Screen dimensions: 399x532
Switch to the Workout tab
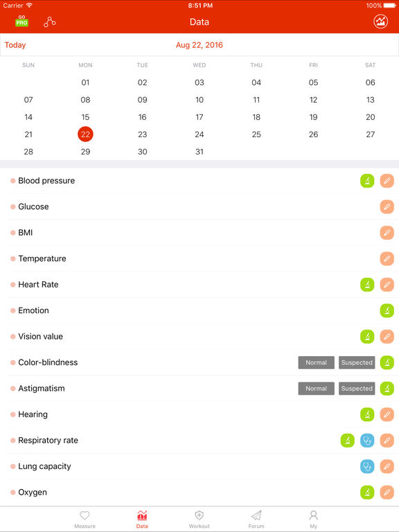(x=199, y=520)
